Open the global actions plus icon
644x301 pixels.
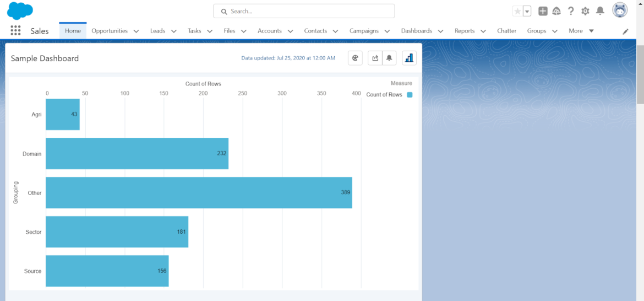point(543,11)
